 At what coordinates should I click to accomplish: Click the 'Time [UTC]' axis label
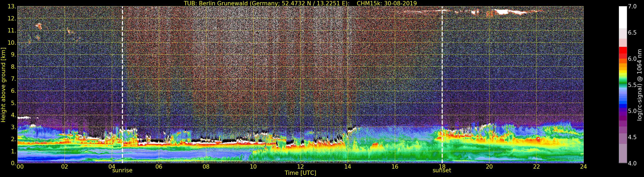(x=300, y=173)
